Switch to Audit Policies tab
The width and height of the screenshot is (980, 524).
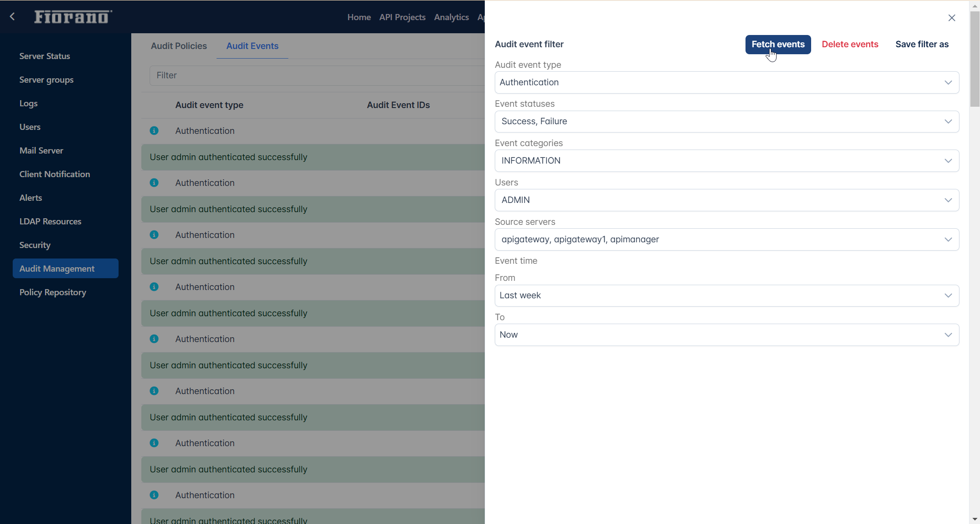pyautogui.click(x=179, y=46)
